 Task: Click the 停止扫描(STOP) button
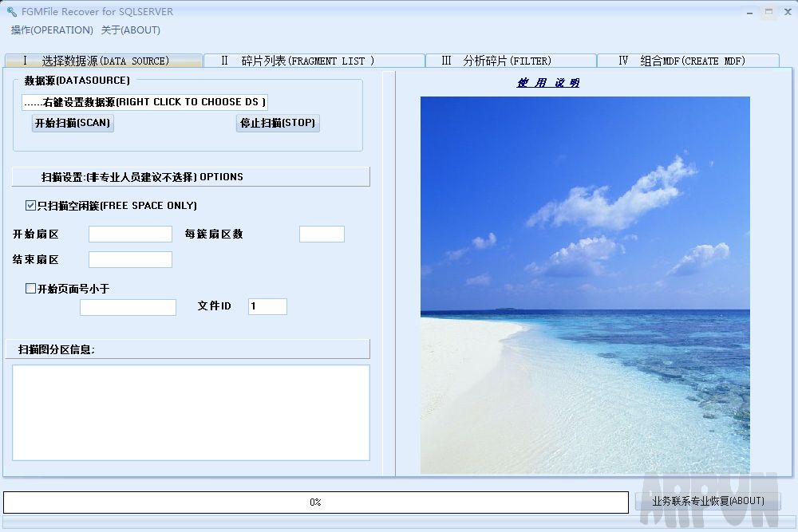[278, 123]
